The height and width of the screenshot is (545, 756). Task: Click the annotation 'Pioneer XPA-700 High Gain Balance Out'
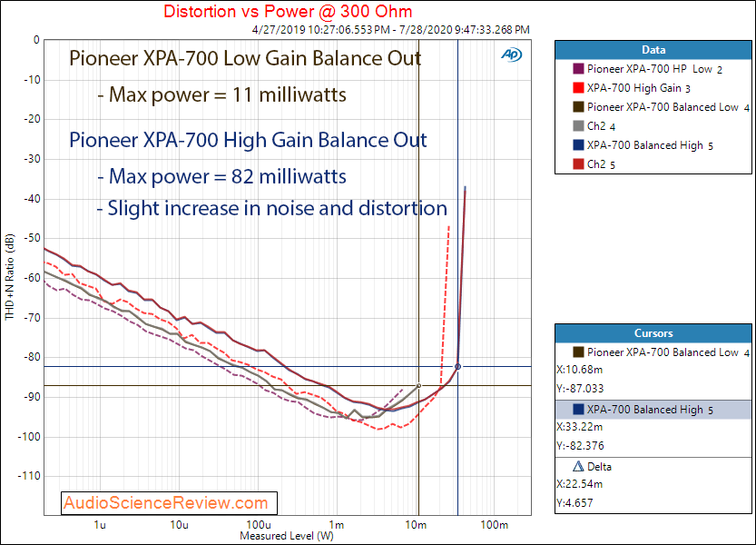pyautogui.click(x=248, y=140)
